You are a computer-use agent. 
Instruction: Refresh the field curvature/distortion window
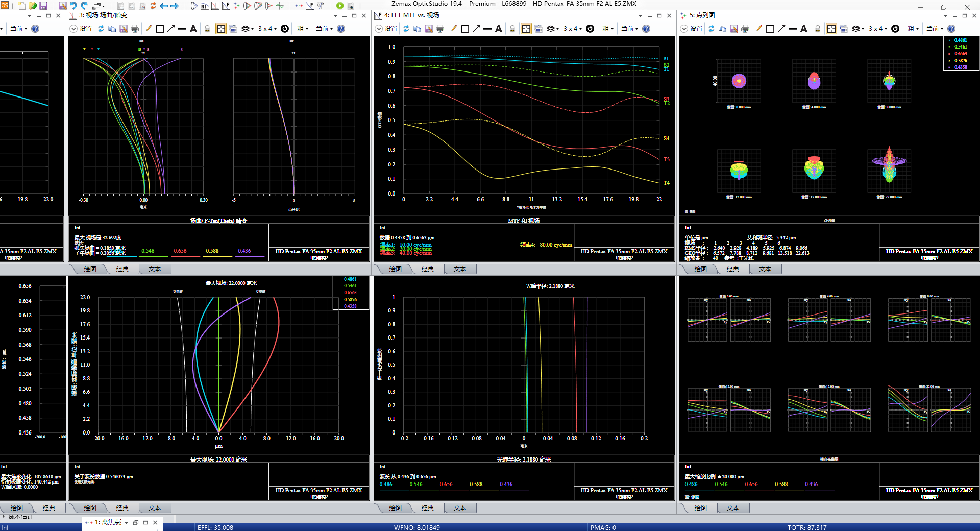101,29
